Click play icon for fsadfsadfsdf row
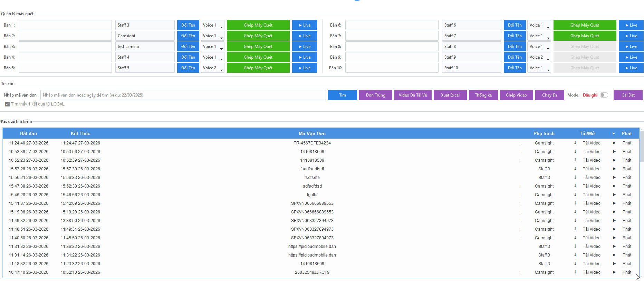The height and width of the screenshot is (281, 644). (x=614, y=169)
